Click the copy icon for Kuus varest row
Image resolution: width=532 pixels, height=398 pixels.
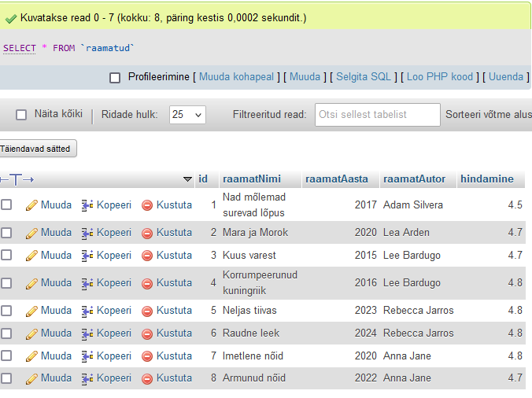(x=87, y=256)
